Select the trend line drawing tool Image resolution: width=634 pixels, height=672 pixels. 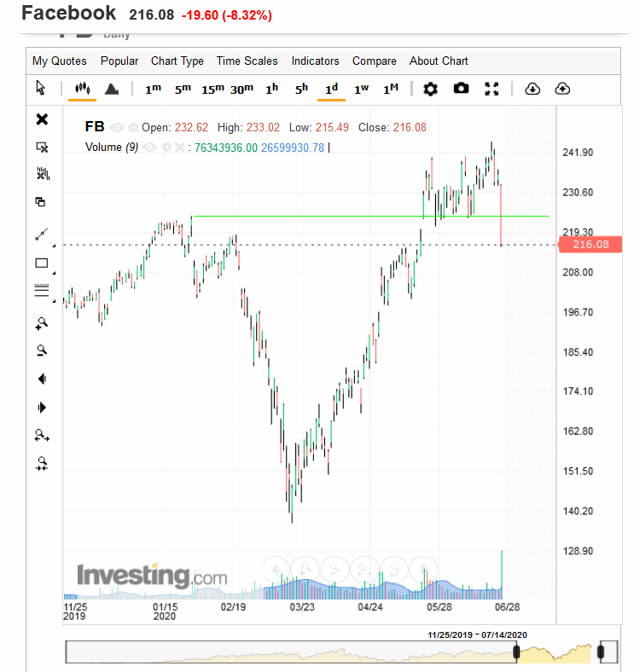point(42,234)
